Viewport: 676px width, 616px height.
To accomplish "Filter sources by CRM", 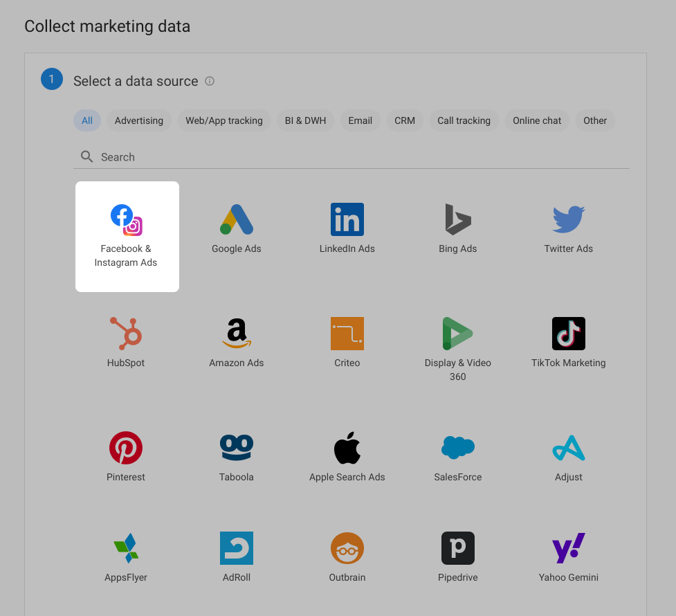I will pyautogui.click(x=405, y=120).
